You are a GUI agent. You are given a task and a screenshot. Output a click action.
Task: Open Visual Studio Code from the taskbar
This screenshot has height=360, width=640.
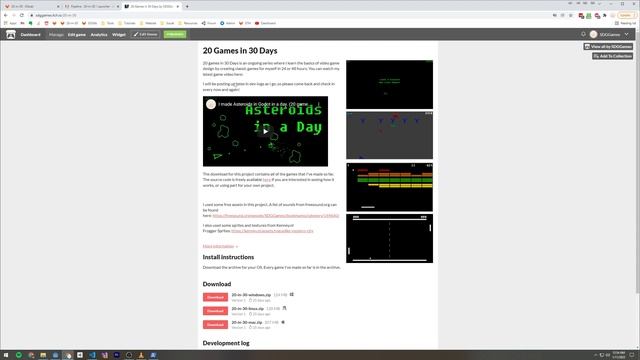(92, 355)
